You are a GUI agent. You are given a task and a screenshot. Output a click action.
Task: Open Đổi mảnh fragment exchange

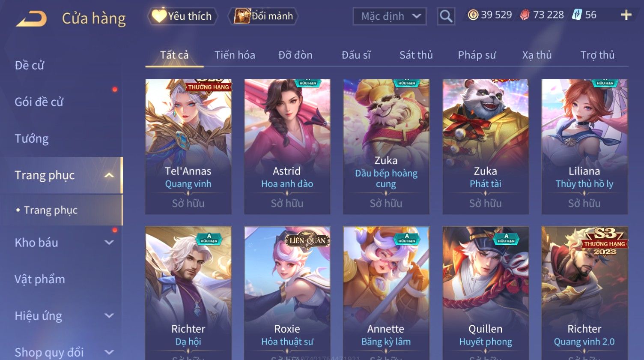pyautogui.click(x=263, y=16)
